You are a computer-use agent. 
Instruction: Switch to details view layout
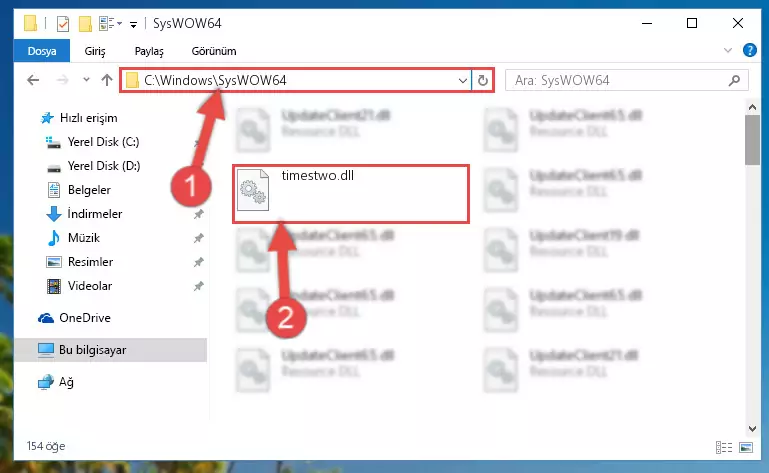(724, 447)
